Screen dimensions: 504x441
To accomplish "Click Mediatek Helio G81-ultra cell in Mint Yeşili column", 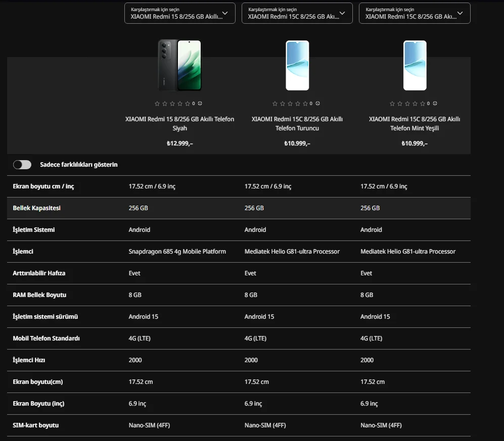I will [408, 252].
